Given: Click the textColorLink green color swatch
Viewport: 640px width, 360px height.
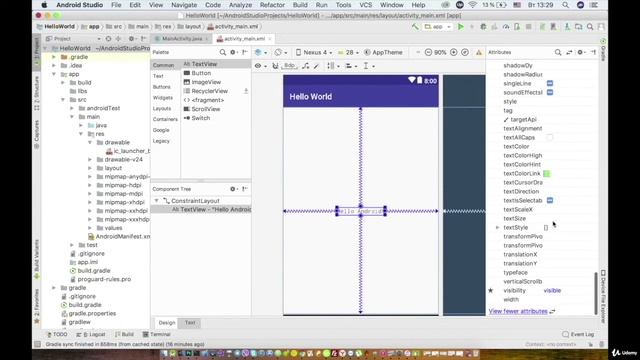Looking at the screenshot, I should click(x=547, y=174).
